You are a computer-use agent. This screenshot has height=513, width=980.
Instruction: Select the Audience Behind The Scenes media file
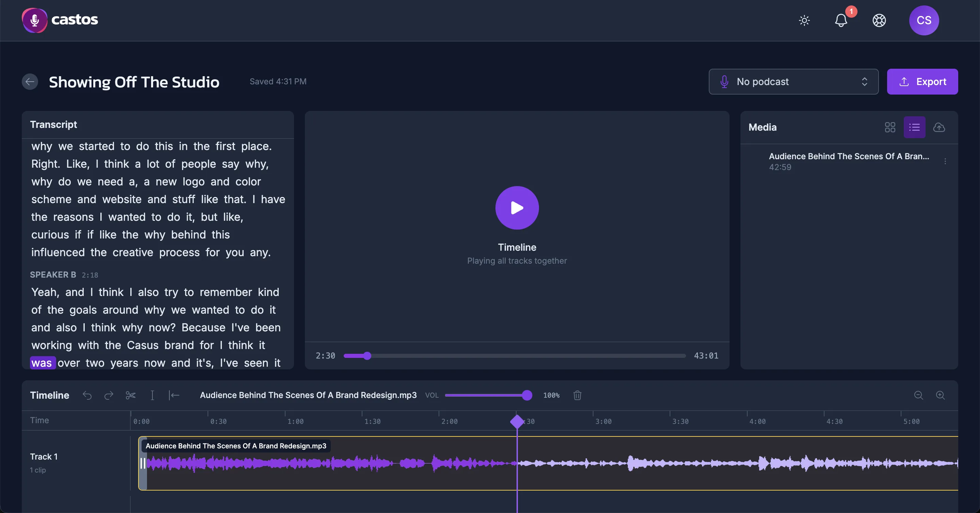[x=849, y=162]
